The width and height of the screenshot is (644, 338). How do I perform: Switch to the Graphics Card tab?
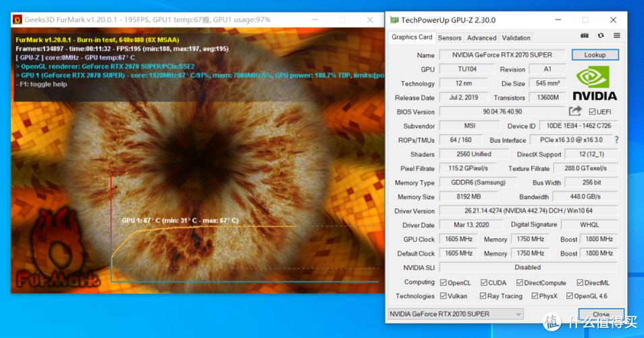click(x=412, y=37)
